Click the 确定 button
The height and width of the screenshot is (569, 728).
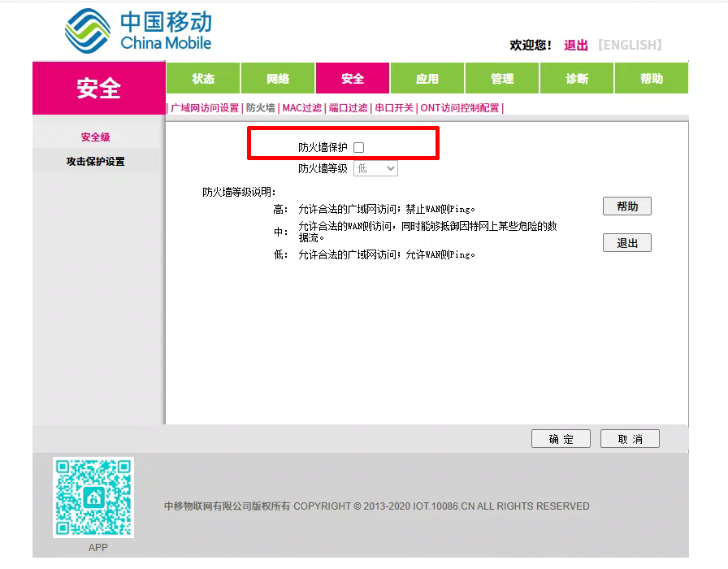(561, 439)
